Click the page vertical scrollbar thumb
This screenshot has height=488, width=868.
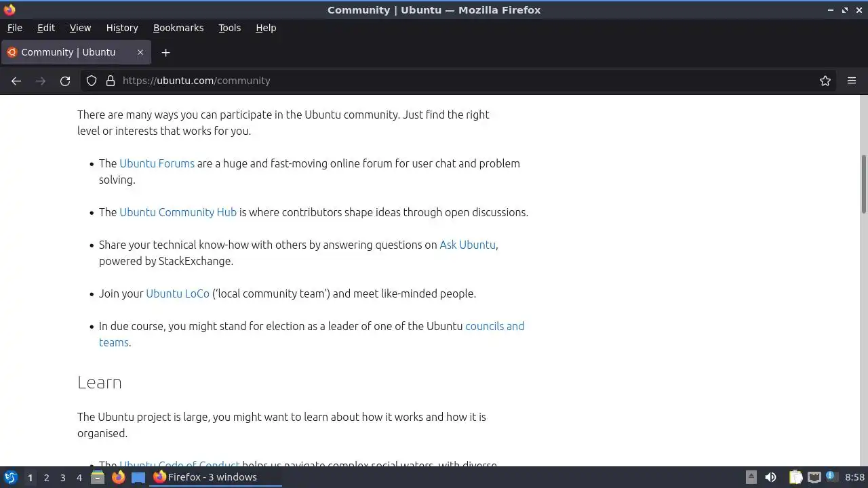pyautogui.click(x=864, y=184)
